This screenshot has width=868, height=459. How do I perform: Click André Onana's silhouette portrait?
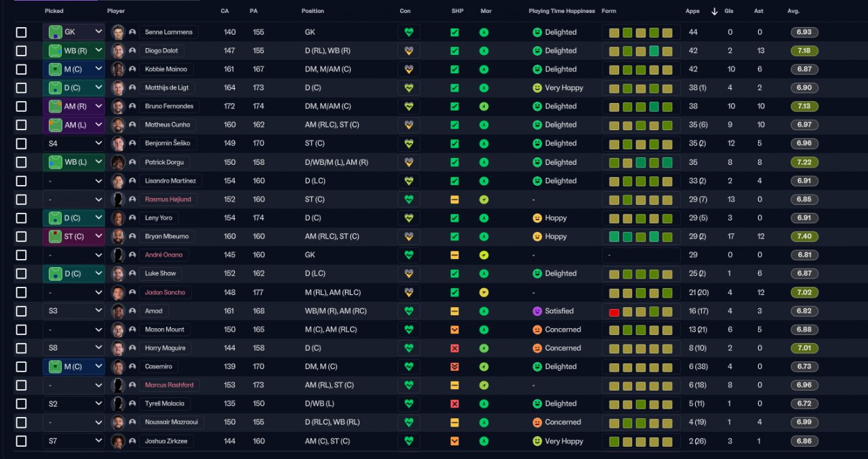tap(118, 255)
